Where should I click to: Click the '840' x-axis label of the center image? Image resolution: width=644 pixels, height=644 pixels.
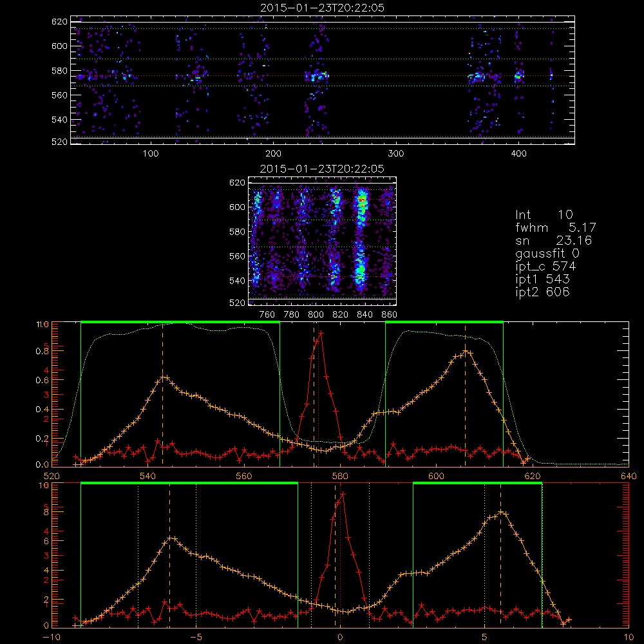tap(365, 315)
